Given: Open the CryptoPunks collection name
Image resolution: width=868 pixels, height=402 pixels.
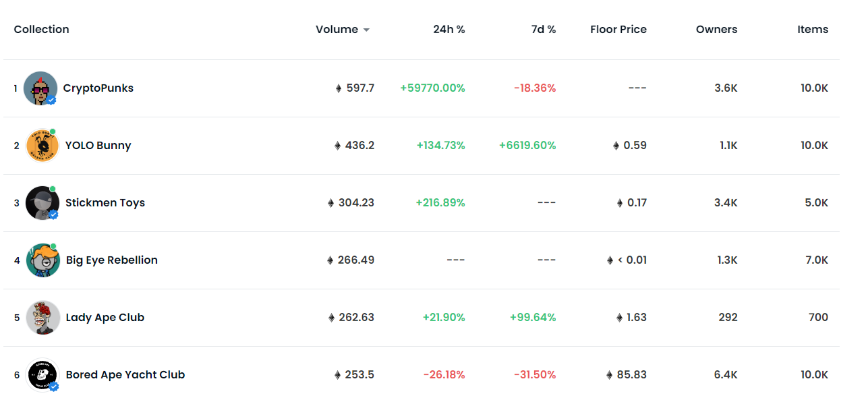Looking at the screenshot, I should pyautogui.click(x=98, y=88).
